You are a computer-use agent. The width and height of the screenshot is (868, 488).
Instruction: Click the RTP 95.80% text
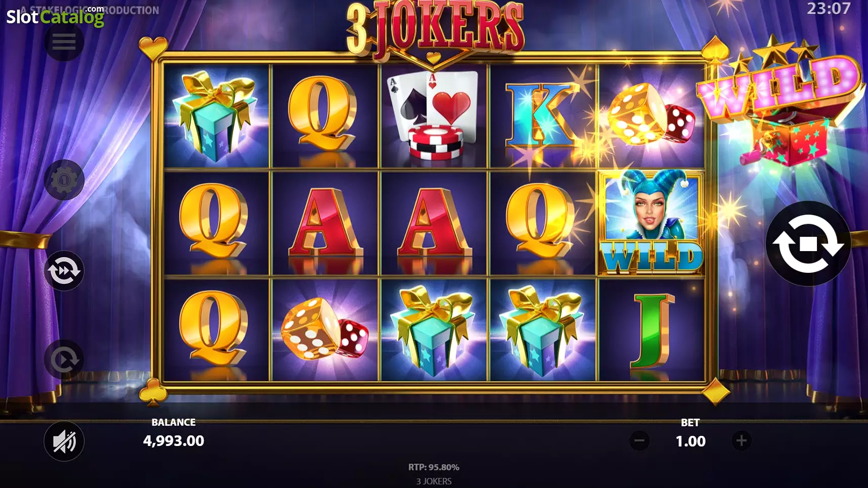tap(434, 467)
